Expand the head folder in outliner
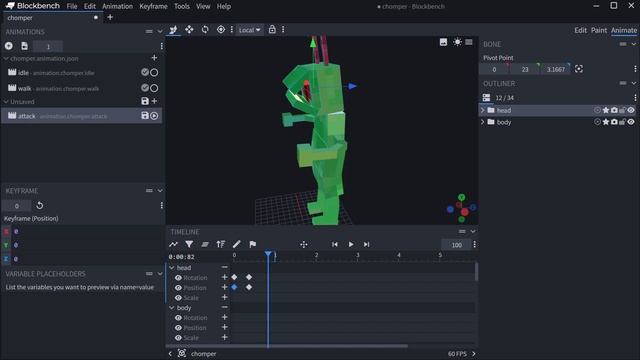Viewport: 640px width, 360px height. tap(483, 110)
